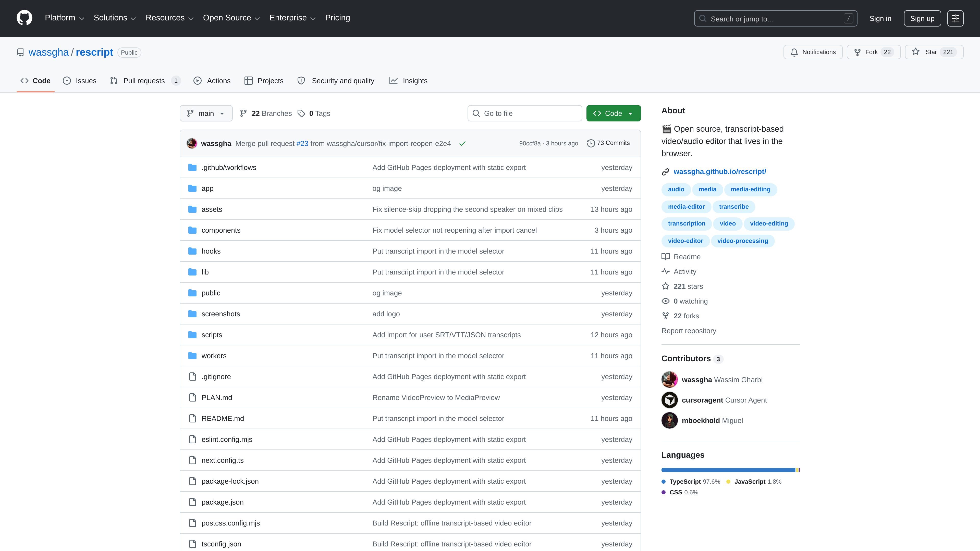Click the tag icon beside Tags
The height and width of the screenshot is (551, 980).
click(x=301, y=113)
